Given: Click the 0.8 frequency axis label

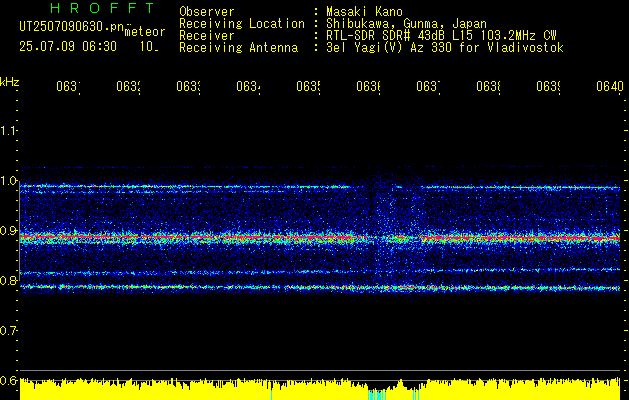Looking at the screenshot, I should pyautogui.click(x=8, y=280).
